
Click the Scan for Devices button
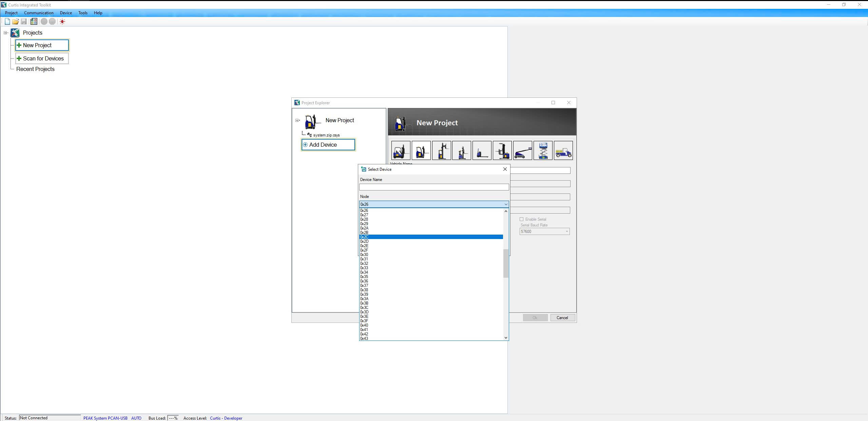(x=42, y=58)
